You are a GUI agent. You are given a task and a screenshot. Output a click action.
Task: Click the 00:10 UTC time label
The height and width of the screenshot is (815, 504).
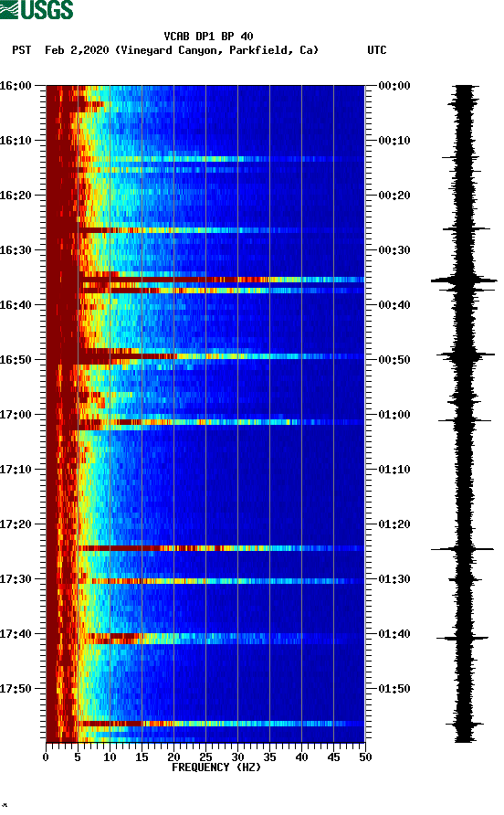[394, 141]
